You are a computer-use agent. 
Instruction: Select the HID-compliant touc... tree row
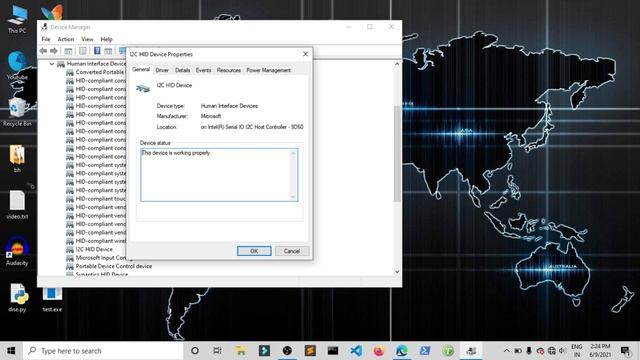(x=96, y=199)
